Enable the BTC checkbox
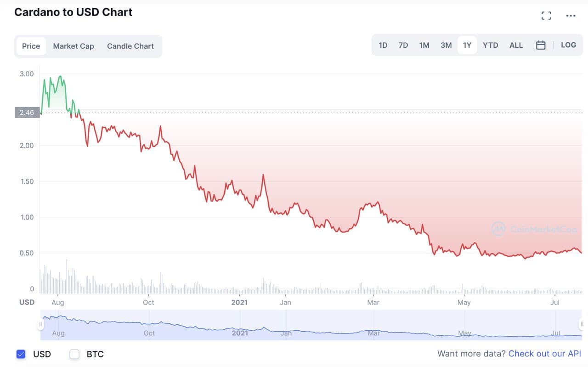The image size is (588, 367). [74, 354]
